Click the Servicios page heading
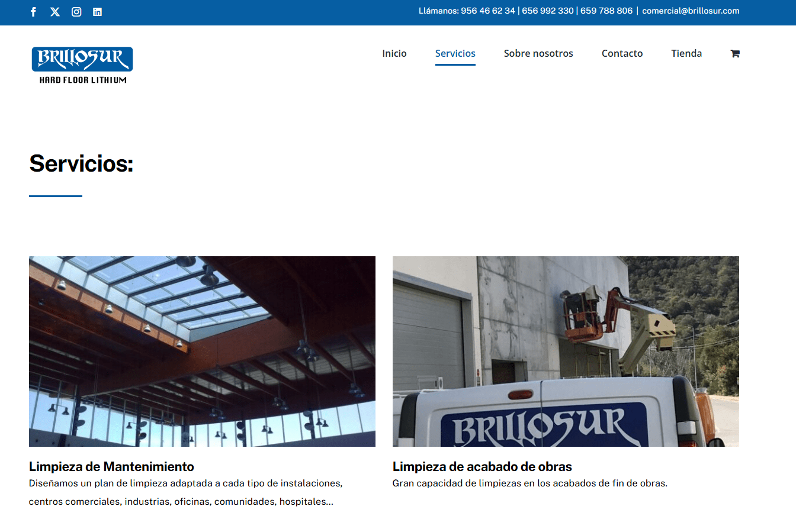Image resolution: width=796 pixels, height=532 pixels. (x=81, y=164)
